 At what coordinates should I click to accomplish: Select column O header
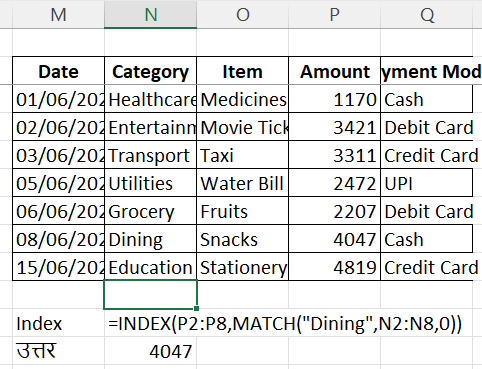243,14
